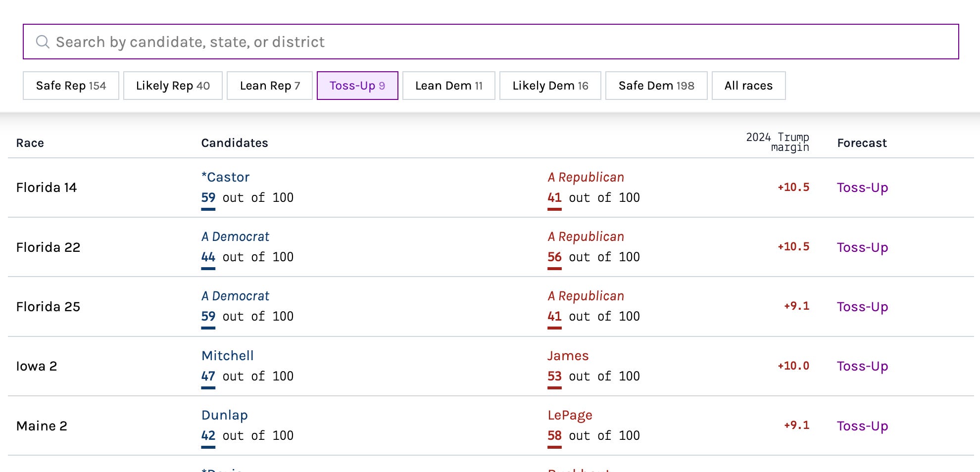980x472 pixels.
Task: Select A Republican in Florida 22 row
Action: click(x=586, y=236)
